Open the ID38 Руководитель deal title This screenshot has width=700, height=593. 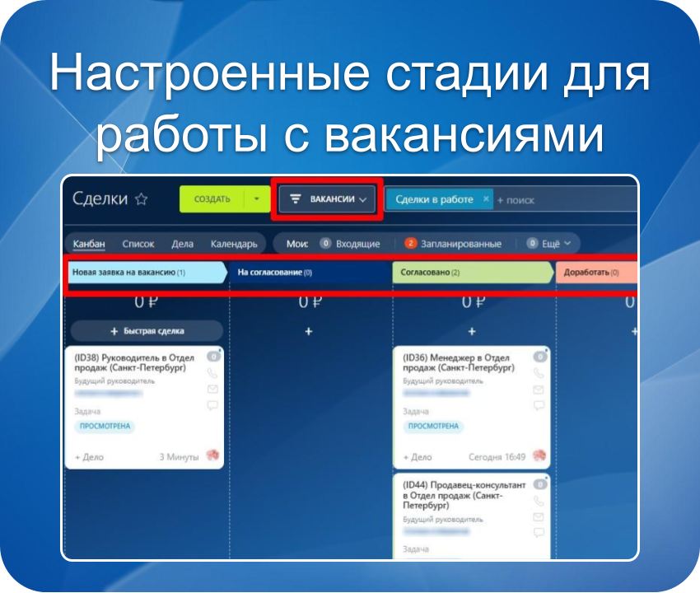point(134,362)
